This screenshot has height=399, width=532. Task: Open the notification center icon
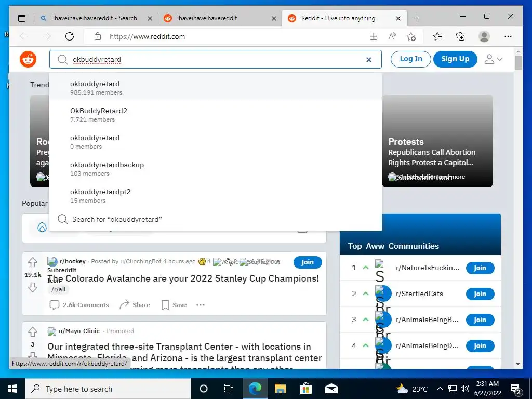click(516, 389)
